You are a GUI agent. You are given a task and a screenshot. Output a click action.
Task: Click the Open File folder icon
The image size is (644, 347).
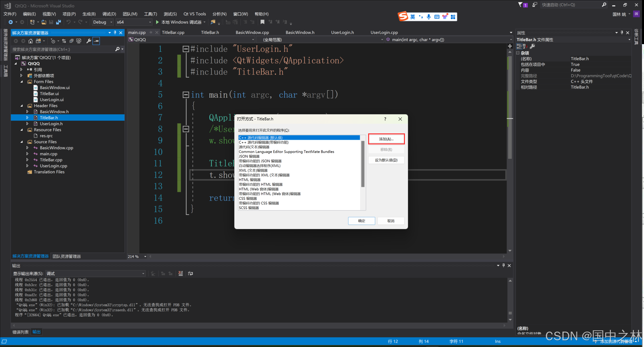click(x=44, y=22)
